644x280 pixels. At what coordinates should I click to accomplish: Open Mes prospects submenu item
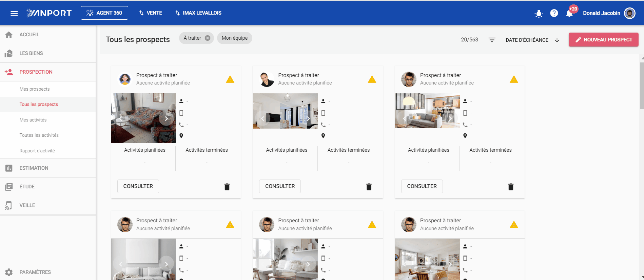coord(48,89)
